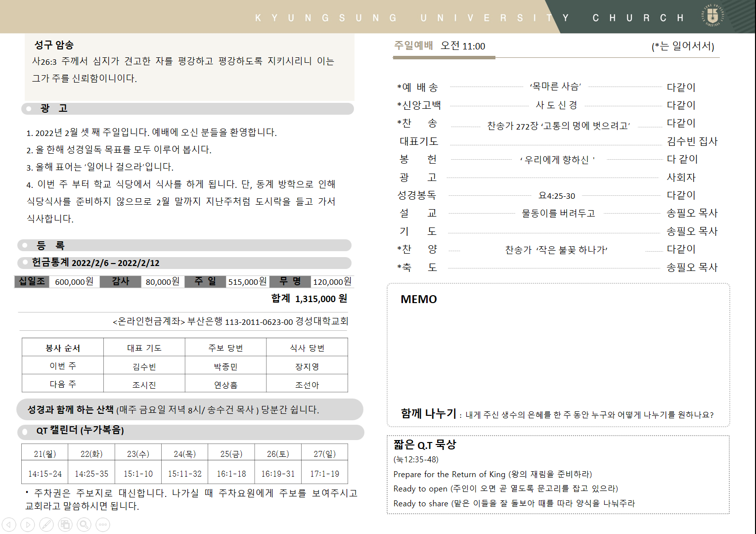Click the '성구 암송' heading
Screen dimensions: 756x534
tap(54, 45)
